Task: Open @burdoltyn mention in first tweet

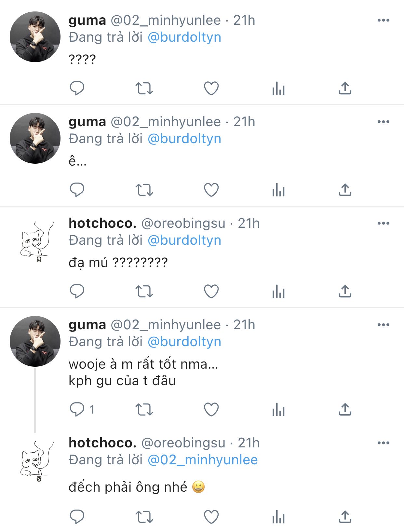Action: tap(184, 37)
